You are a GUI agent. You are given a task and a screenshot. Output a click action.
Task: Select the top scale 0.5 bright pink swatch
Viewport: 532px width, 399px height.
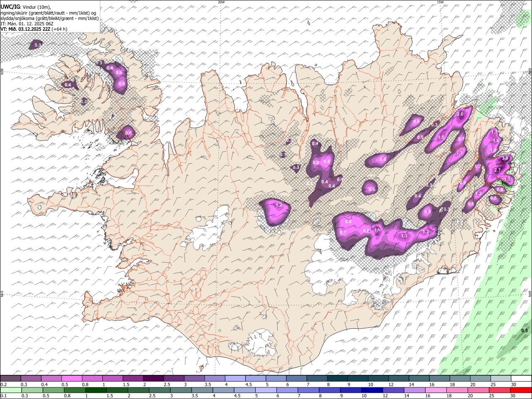coord(72,378)
